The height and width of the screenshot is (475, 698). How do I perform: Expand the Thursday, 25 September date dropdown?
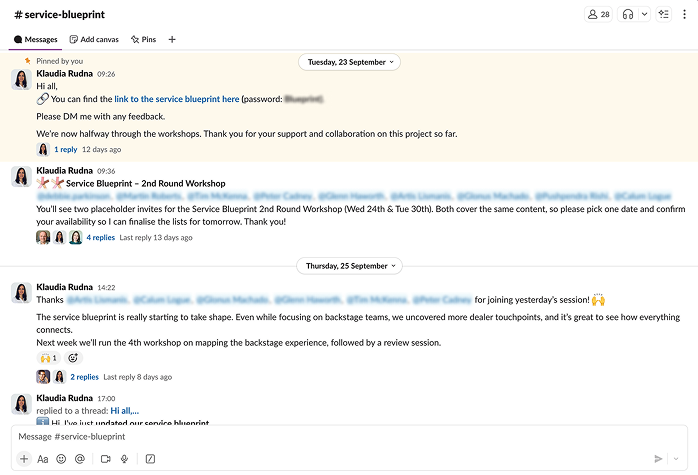(x=349, y=267)
